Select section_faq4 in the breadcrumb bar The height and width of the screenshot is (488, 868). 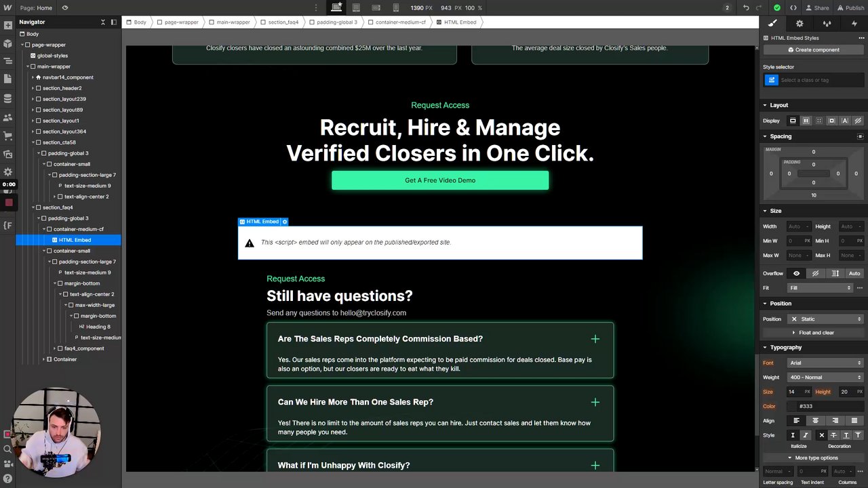click(279, 22)
